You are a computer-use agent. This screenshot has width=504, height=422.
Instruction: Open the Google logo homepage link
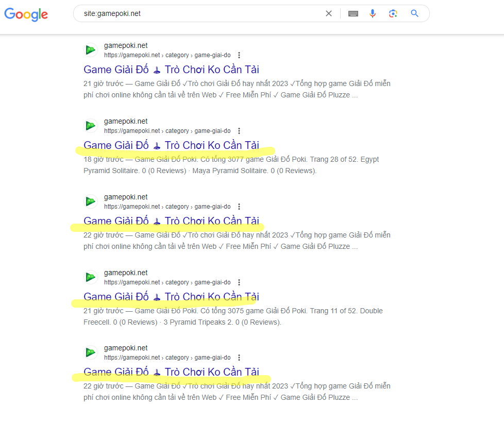pyautogui.click(x=26, y=14)
